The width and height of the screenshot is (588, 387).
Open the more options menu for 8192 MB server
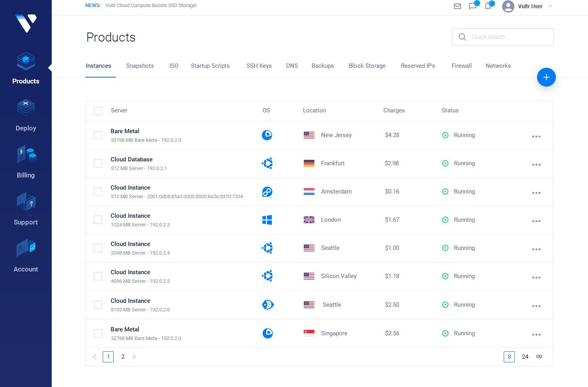536,306
